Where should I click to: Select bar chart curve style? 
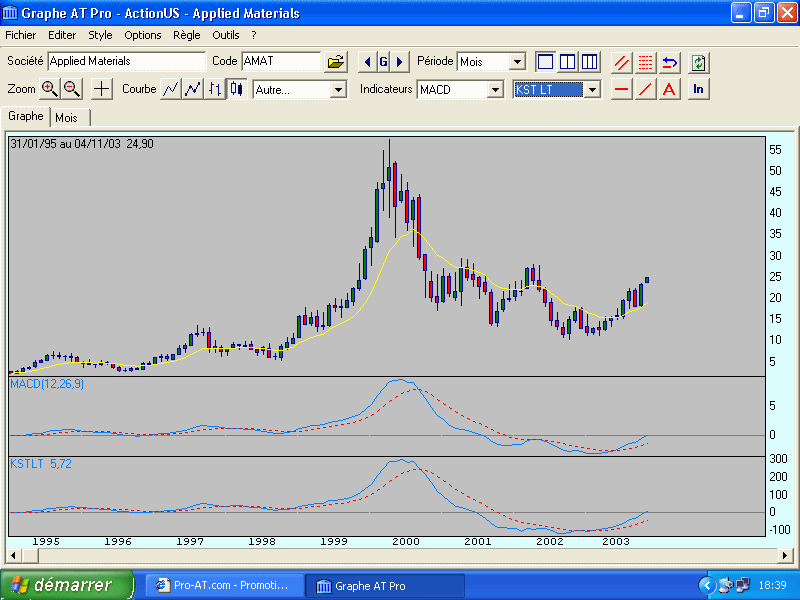215,89
